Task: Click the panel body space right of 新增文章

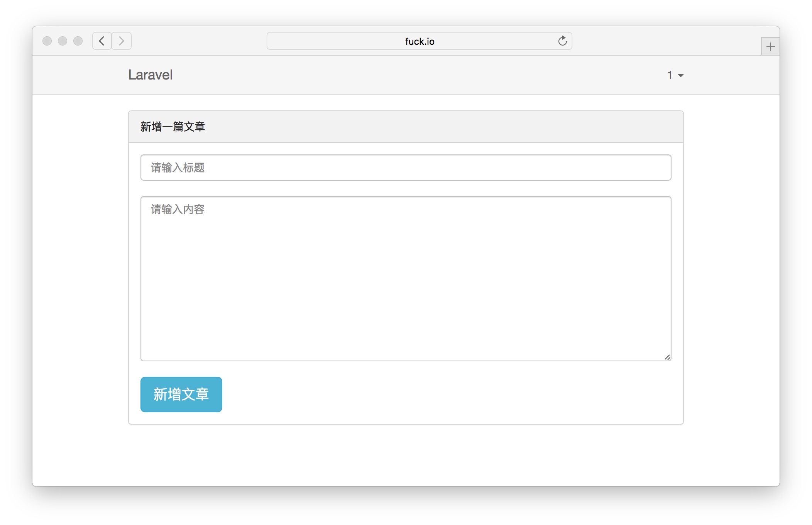Action: (444, 395)
